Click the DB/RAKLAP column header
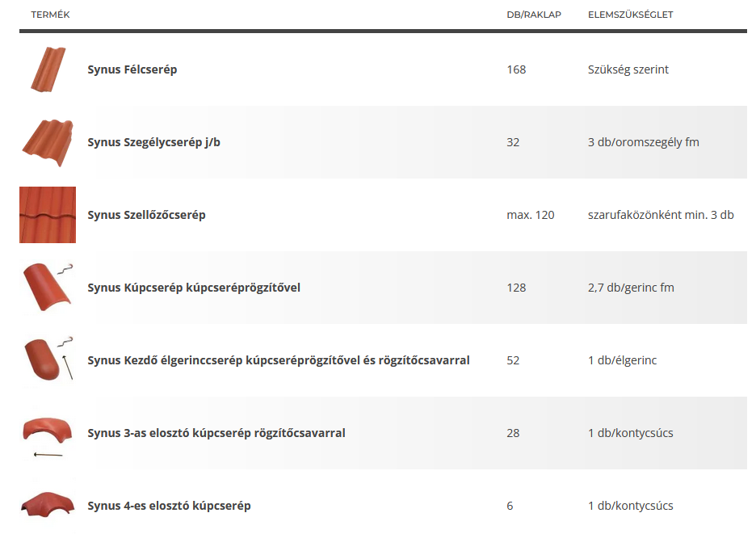Image resolution: width=756 pixels, height=534 pixels. click(x=533, y=15)
